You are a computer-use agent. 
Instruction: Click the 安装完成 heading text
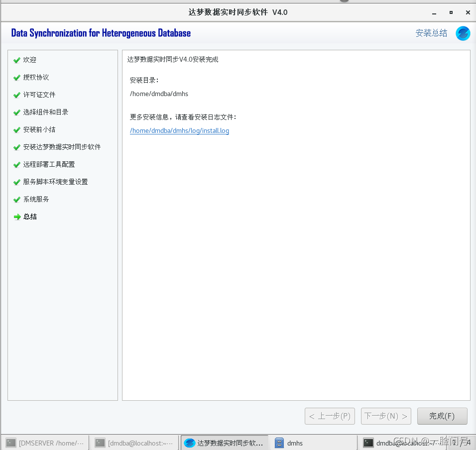(x=173, y=59)
